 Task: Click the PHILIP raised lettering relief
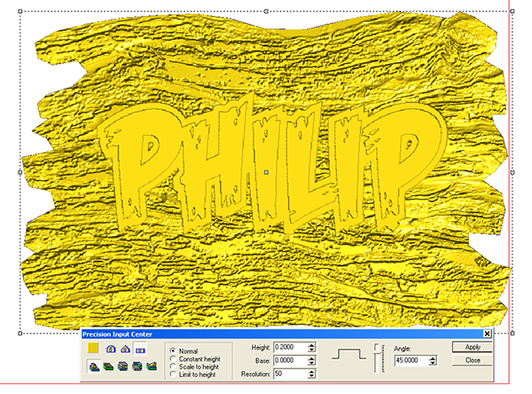tap(271, 163)
